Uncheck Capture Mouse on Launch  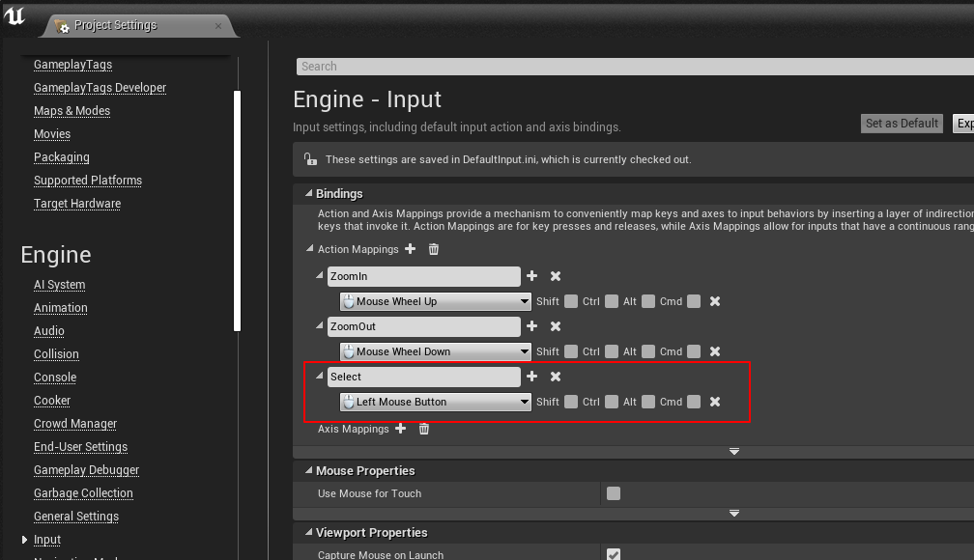[x=613, y=554]
